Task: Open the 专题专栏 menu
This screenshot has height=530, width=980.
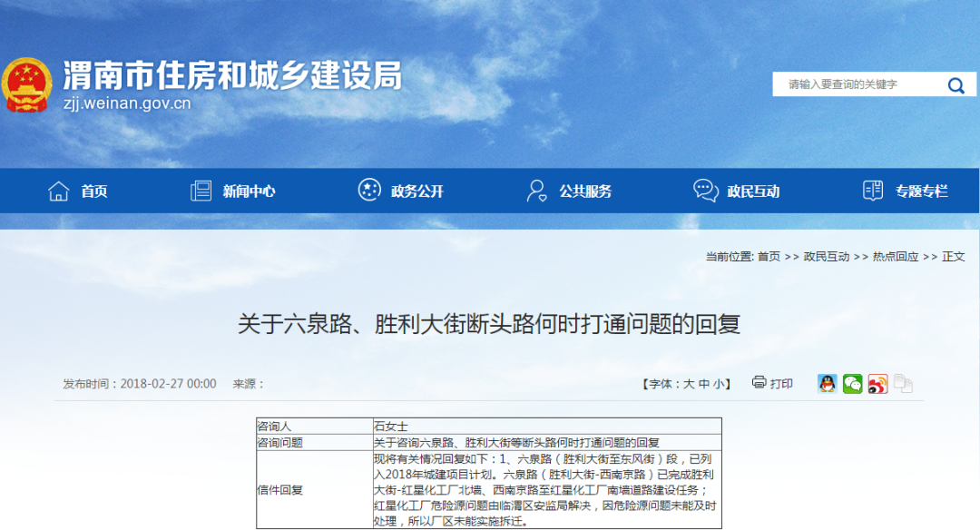Action: [x=920, y=191]
